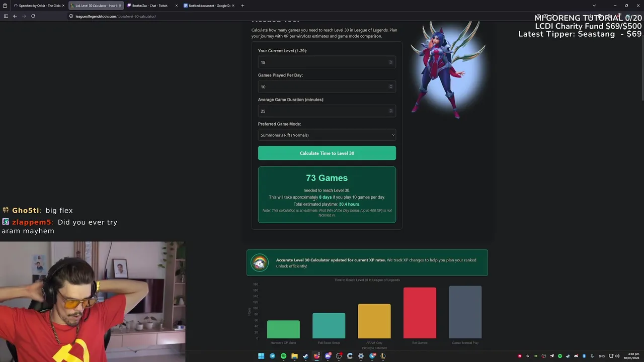Click Calculate Time to Level 30 button
Viewport: 644px width, 362px height.
pyautogui.click(x=327, y=153)
